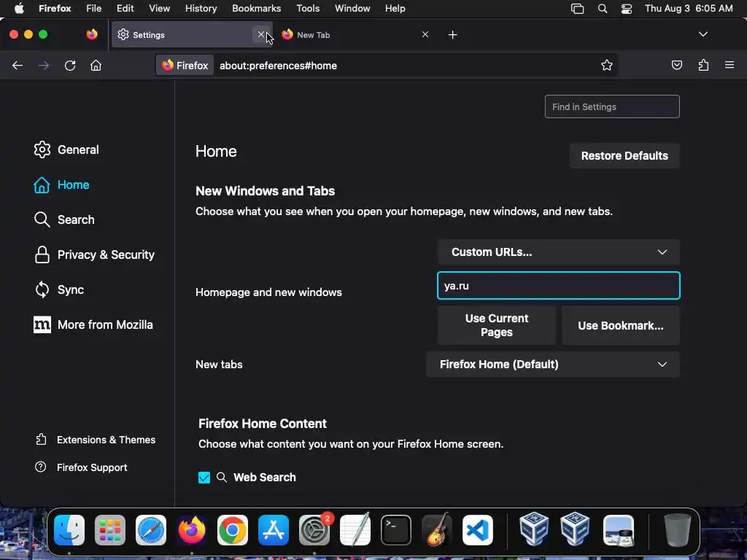Screen dimensions: 747x560
Task: Open the Apple menu
Action: [x=19, y=9]
